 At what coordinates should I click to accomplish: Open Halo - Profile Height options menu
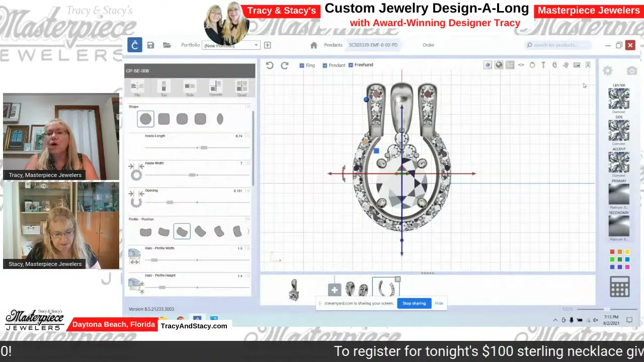click(x=248, y=276)
